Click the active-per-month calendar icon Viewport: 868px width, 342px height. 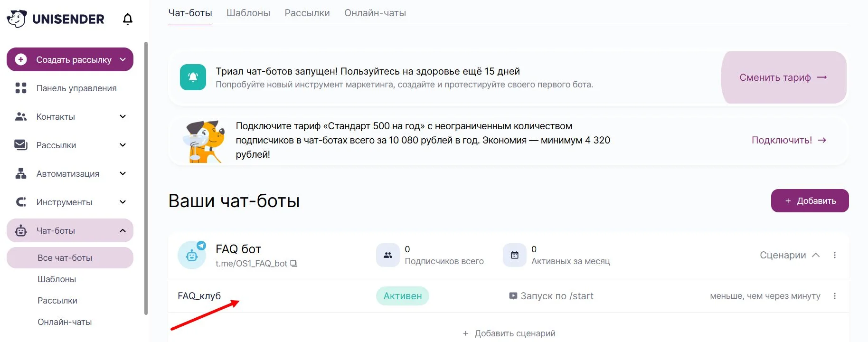point(515,255)
